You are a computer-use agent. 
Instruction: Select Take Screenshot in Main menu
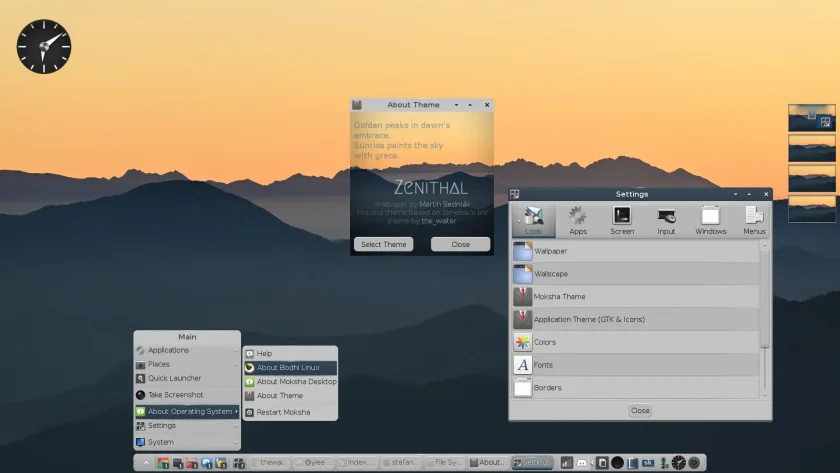pos(187,395)
